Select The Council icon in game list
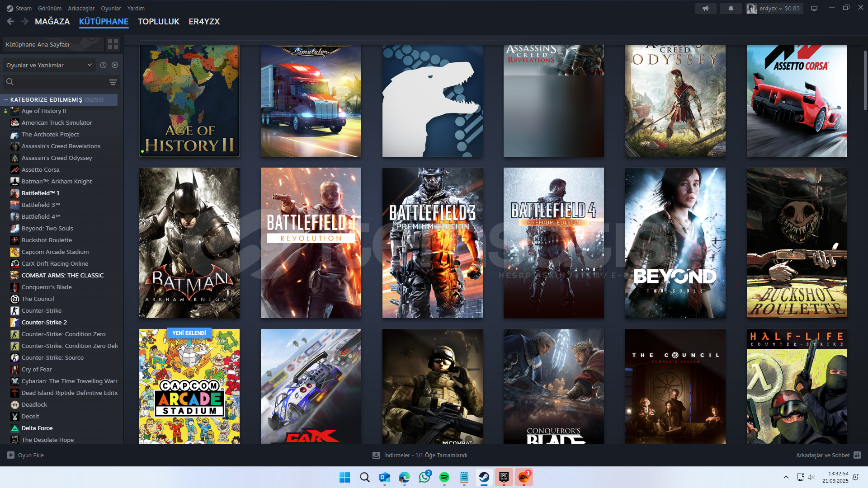868x488 pixels. pos(15,299)
